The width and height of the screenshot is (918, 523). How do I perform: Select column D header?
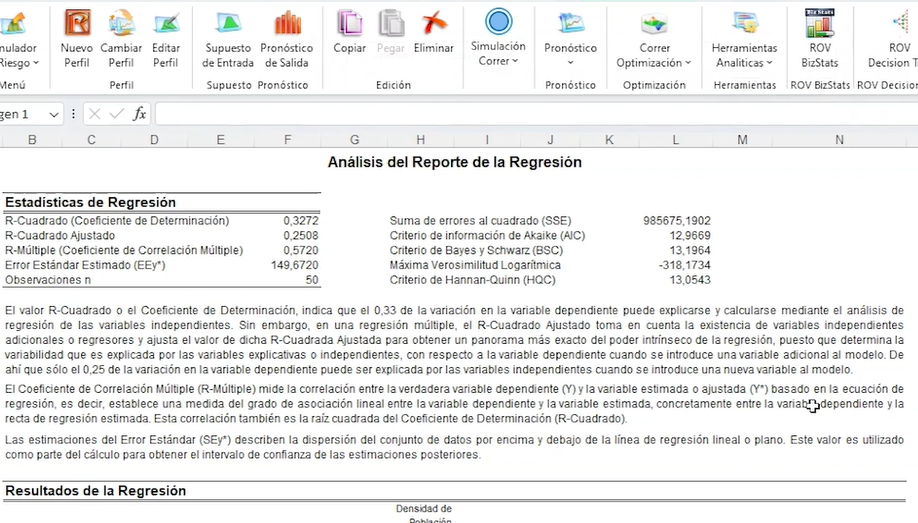tap(154, 140)
